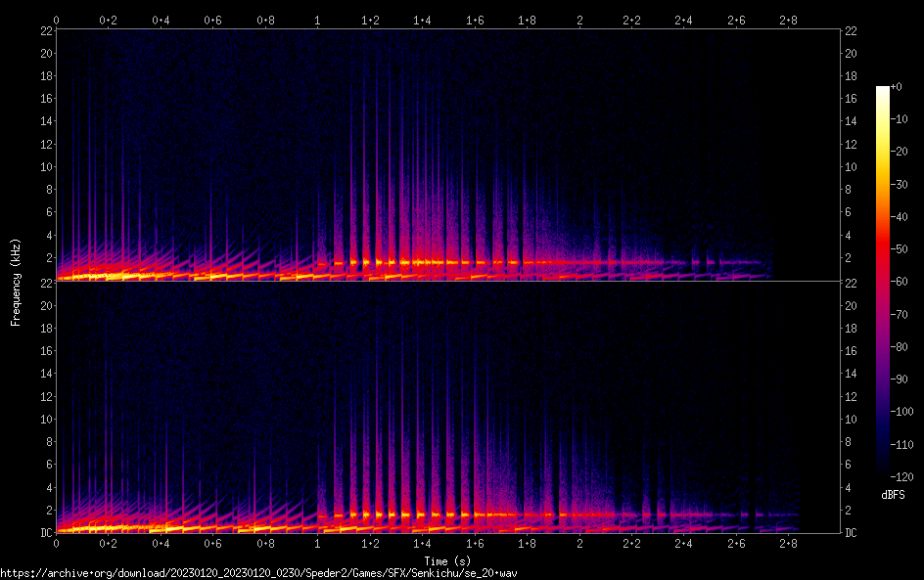
Task: Click the archive.org URL at the bottom
Action: pos(258,572)
